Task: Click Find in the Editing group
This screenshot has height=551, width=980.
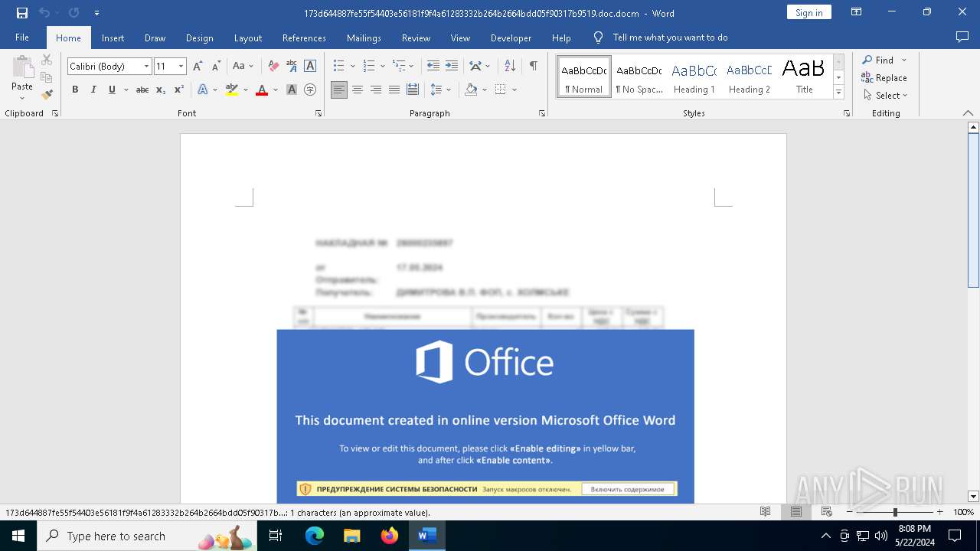Action: click(x=877, y=60)
